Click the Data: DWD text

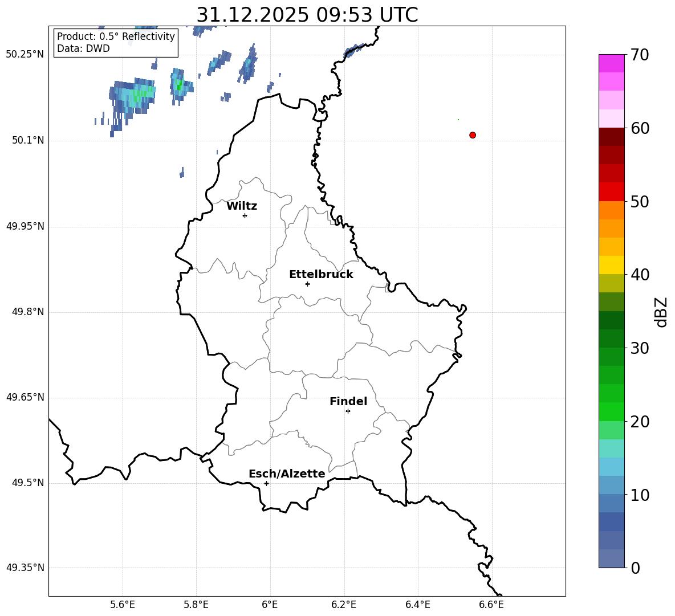[x=83, y=48]
